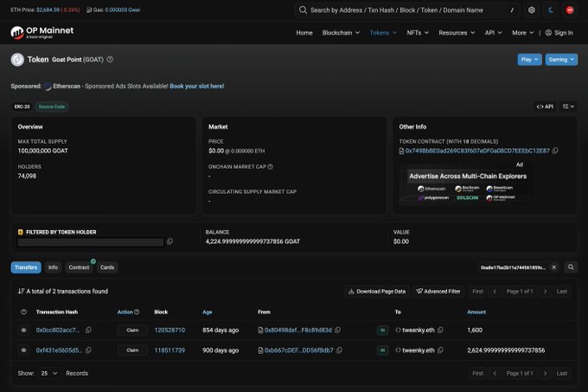
Task: Click the Amount column header
Action: click(476, 312)
